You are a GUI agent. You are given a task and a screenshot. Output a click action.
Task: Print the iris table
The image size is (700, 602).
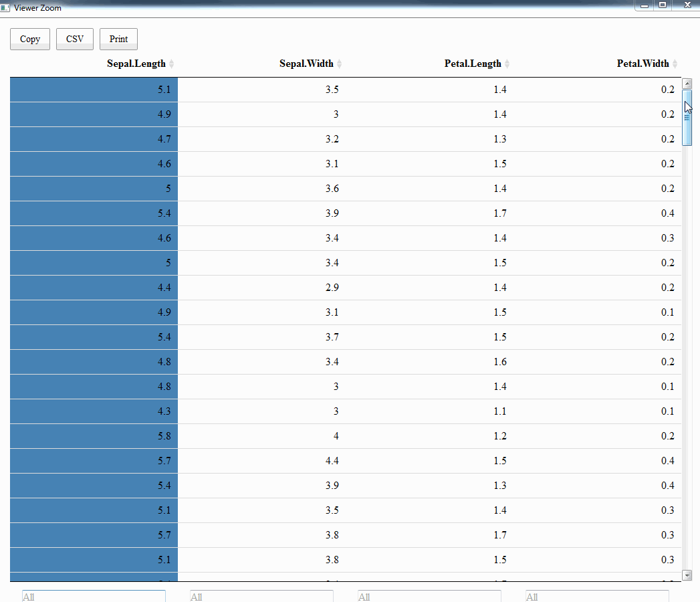click(x=118, y=39)
